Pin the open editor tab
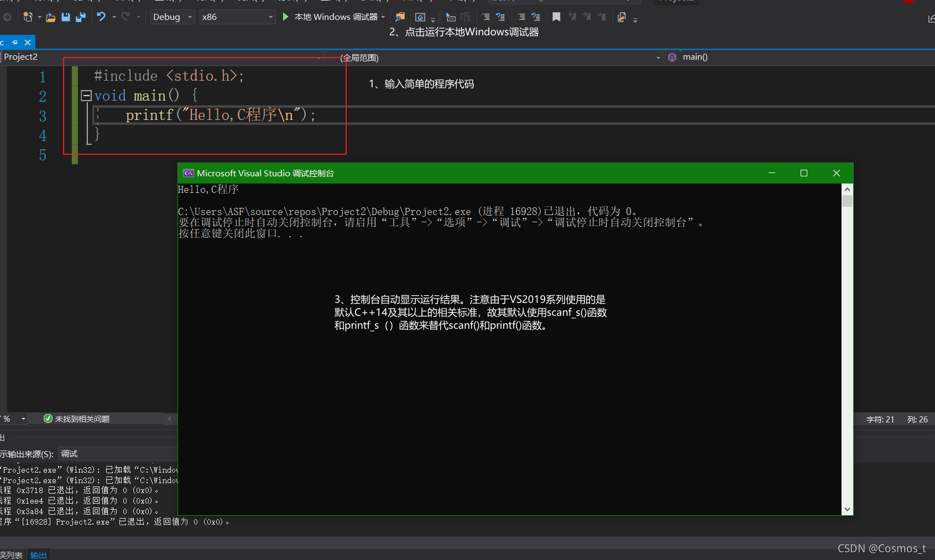 [x=15, y=43]
